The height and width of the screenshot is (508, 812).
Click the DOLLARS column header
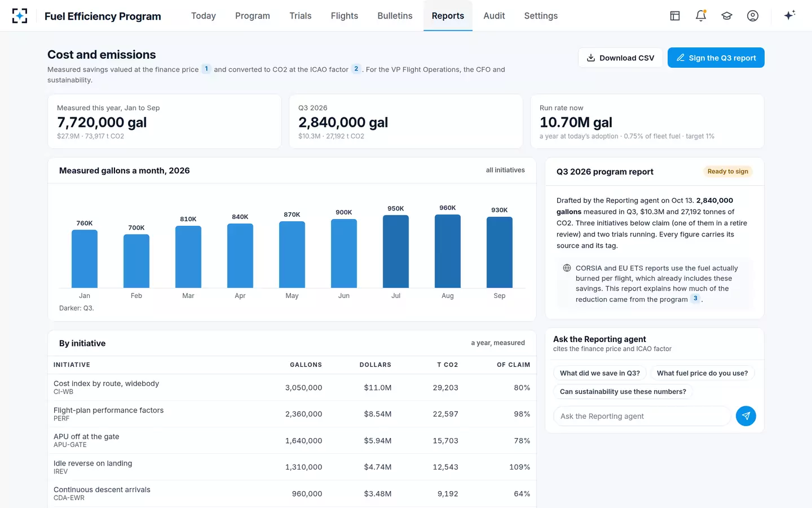[x=376, y=365]
